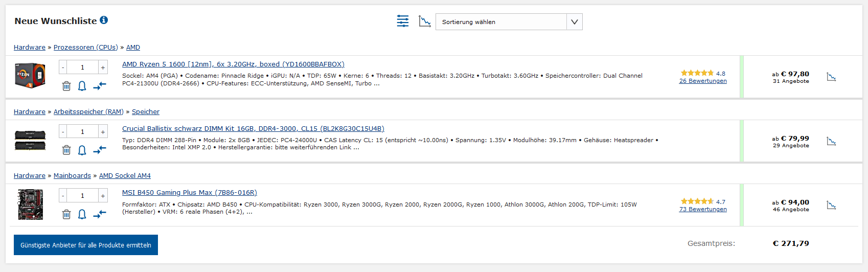Click the Gesamtpreis € 271,79 total
Screen dimensions: 868x272
click(x=791, y=243)
